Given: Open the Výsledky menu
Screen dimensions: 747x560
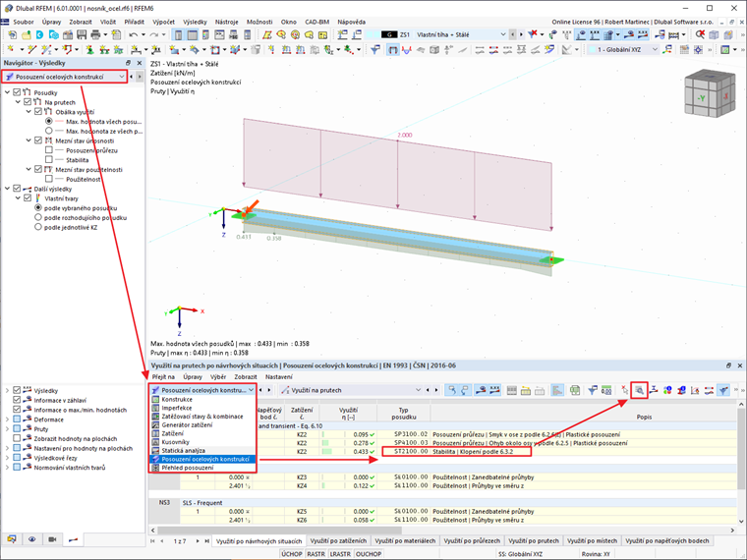Looking at the screenshot, I should pos(195,22).
